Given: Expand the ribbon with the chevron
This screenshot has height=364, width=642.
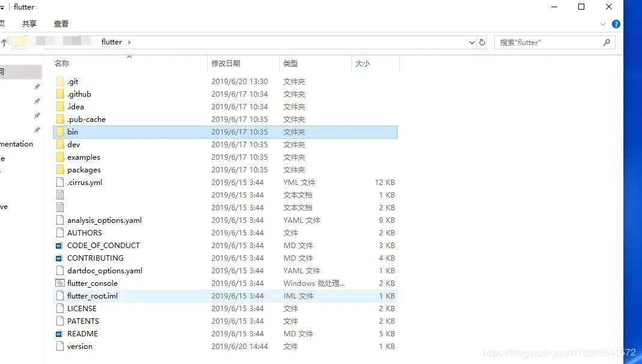Looking at the screenshot, I should (603, 24).
